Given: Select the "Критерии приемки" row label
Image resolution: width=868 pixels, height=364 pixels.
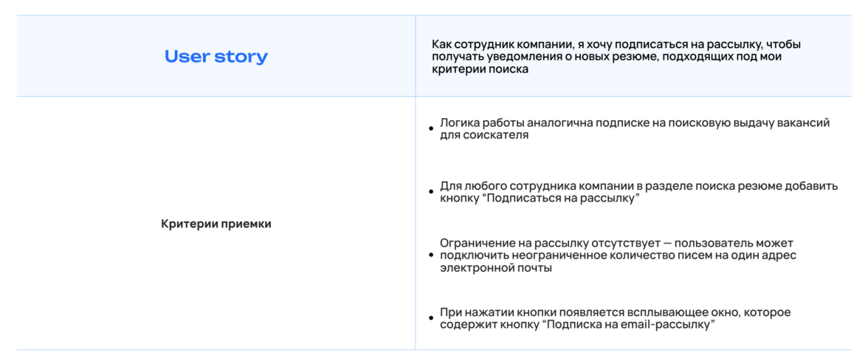Looking at the screenshot, I should pos(216,224).
